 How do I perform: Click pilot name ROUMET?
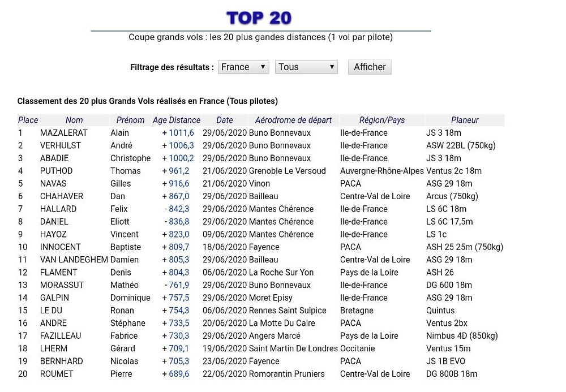point(56,373)
